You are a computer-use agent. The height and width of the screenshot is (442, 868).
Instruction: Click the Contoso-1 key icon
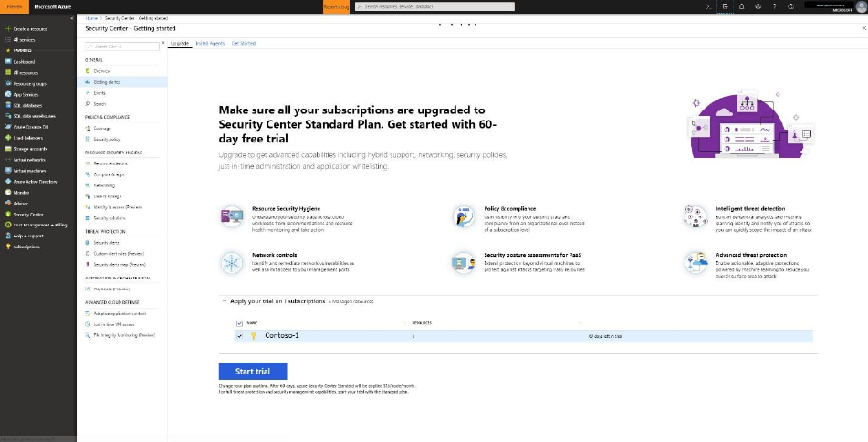pyautogui.click(x=254, y=336)
